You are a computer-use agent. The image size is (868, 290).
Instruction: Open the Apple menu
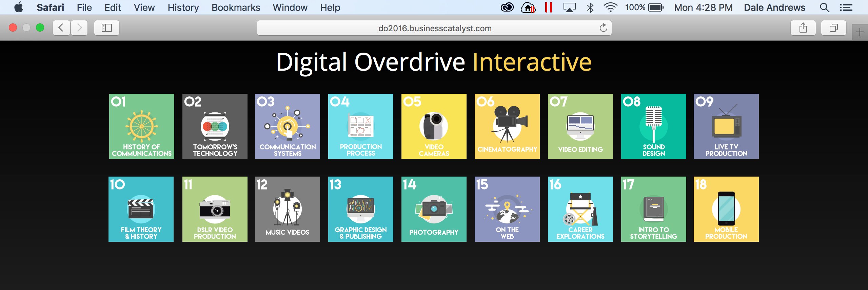click(x=19, y=7)
